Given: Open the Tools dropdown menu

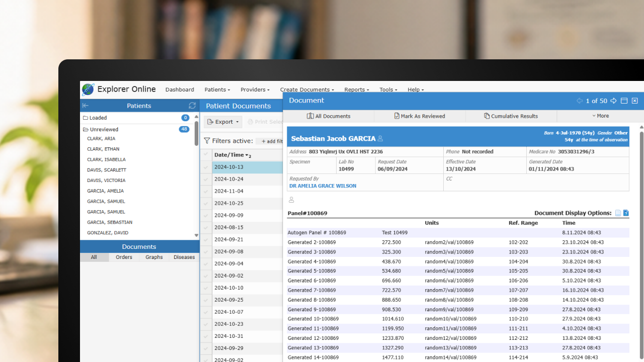Looking at the screenshot, I should (388, 89).
